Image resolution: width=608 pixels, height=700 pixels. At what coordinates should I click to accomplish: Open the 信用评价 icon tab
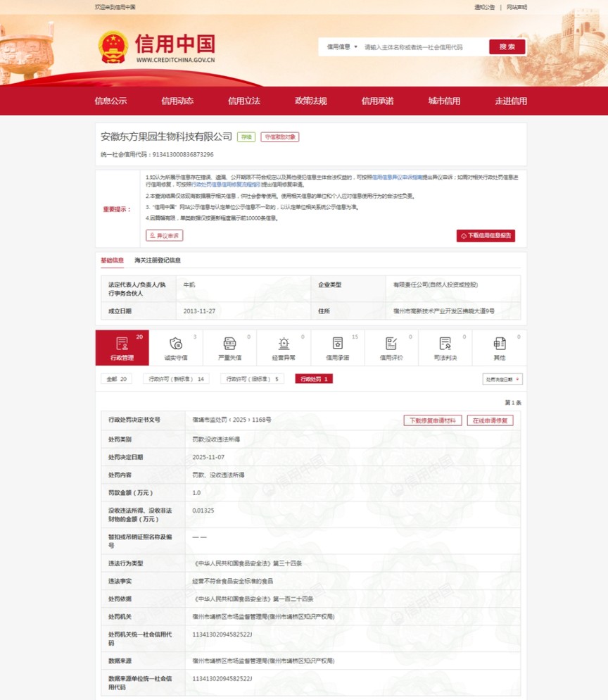[391, 344]
